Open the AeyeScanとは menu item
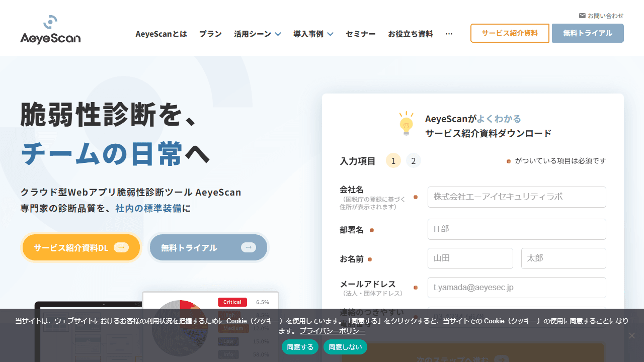Screen dimensions: 644x362 161,34
